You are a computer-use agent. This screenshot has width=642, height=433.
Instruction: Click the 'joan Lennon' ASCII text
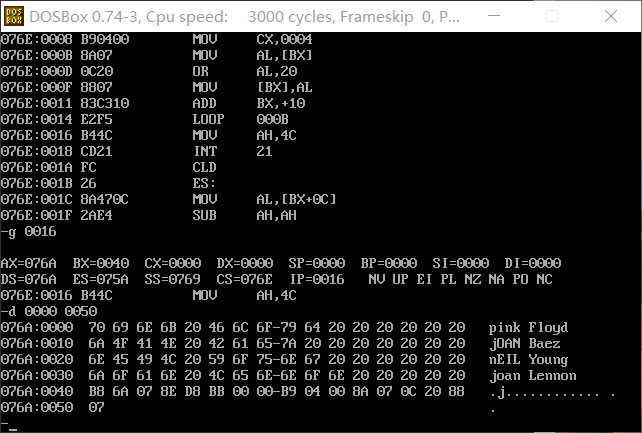tap(533, 376)
